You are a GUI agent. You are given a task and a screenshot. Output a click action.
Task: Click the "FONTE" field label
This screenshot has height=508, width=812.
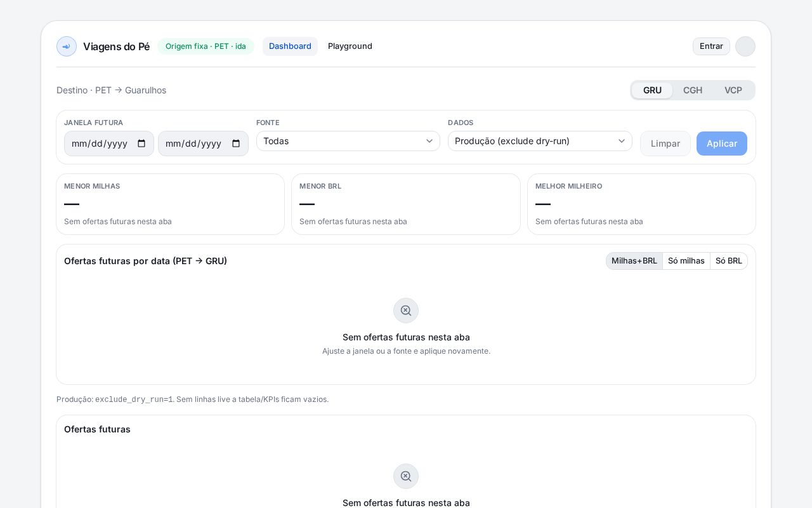(x=268, y=123)
